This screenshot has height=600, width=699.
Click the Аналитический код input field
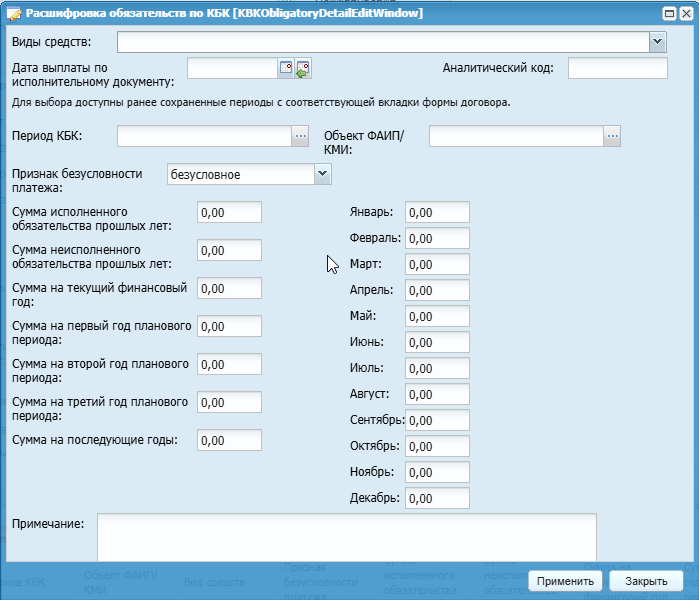(617, 68)
